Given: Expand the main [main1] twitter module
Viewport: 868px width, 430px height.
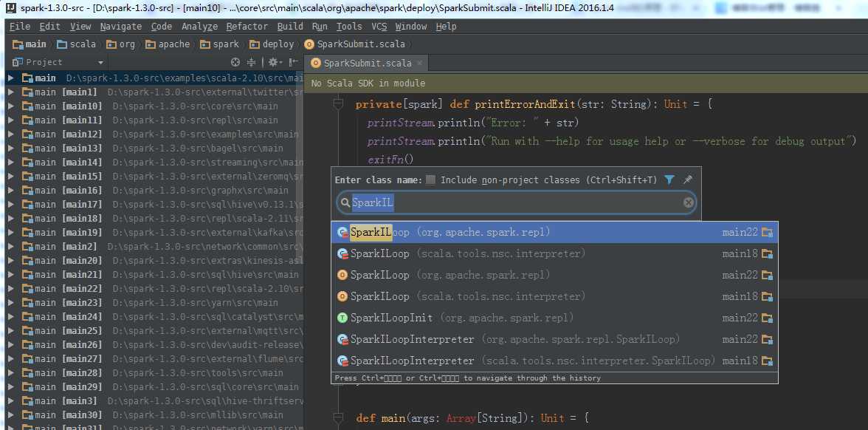Looking at the screenshot, I should point(11,92).
